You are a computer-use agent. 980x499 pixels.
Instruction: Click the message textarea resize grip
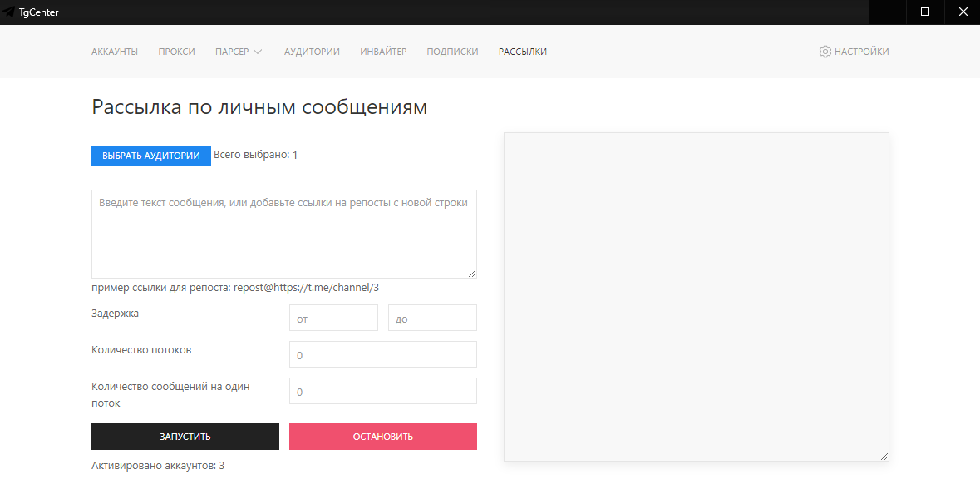472,274
